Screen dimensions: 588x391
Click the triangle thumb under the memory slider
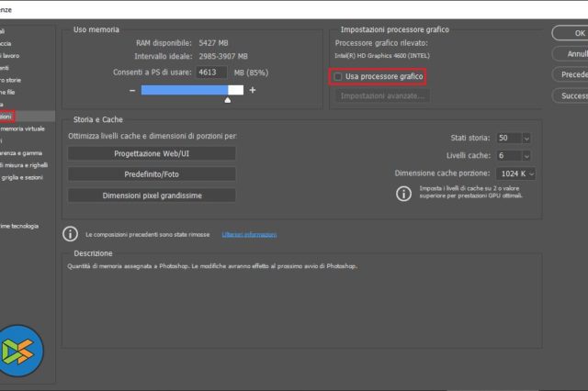tap(227, 100)
